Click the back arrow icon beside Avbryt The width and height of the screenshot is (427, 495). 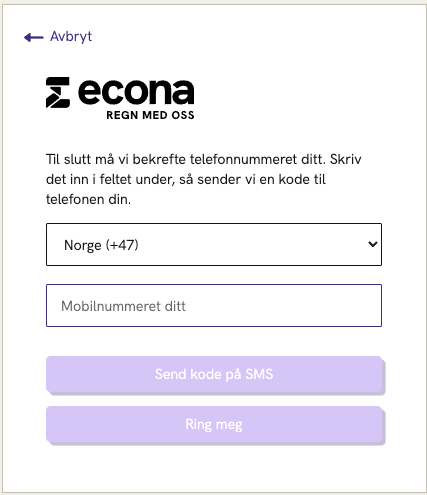(x=34, y=37)
